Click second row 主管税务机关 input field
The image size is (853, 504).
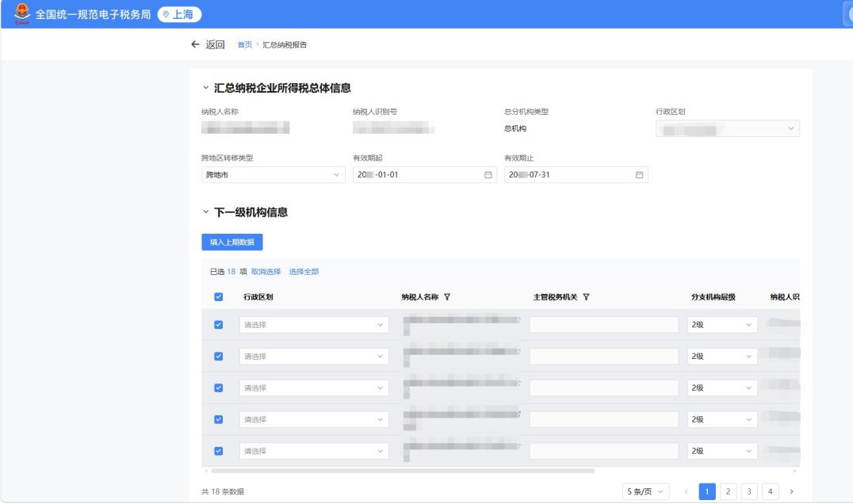(604, 356)
